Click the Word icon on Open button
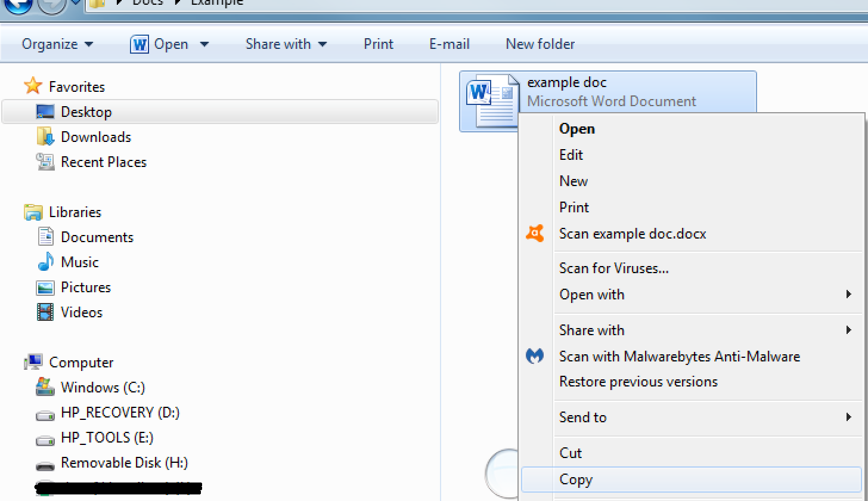This screenshot has width=868, height=501. 139,44
